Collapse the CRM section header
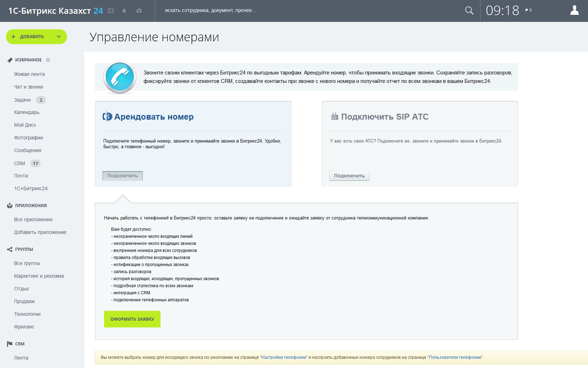Image resolution: width=588 pixels, height=368 pixels. click(x=20, y=344)
